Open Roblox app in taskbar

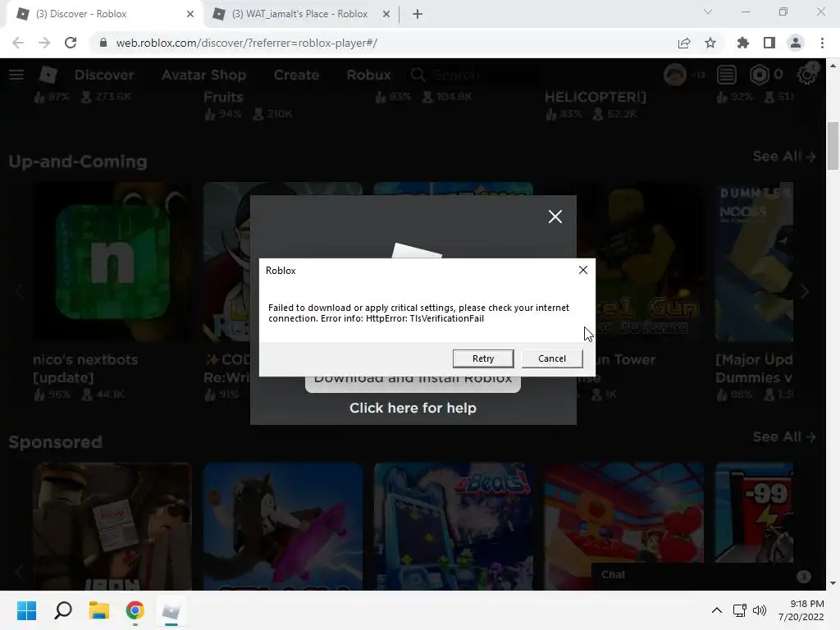(x=171, y=610)
